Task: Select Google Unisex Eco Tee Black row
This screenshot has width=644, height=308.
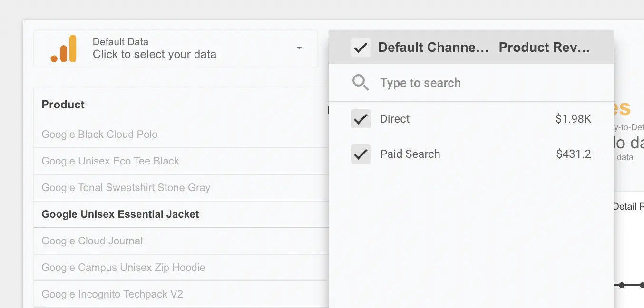Action: pyautogui.click(x=181, y=161)
